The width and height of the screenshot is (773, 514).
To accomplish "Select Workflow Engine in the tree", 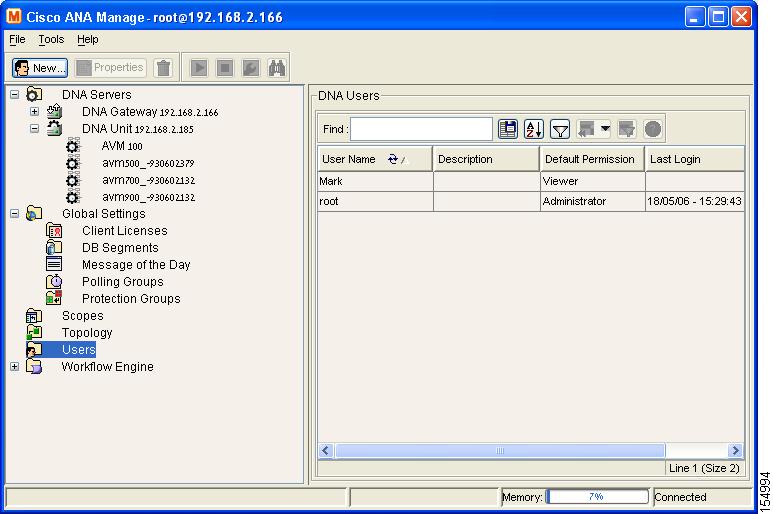I will 107,367.
